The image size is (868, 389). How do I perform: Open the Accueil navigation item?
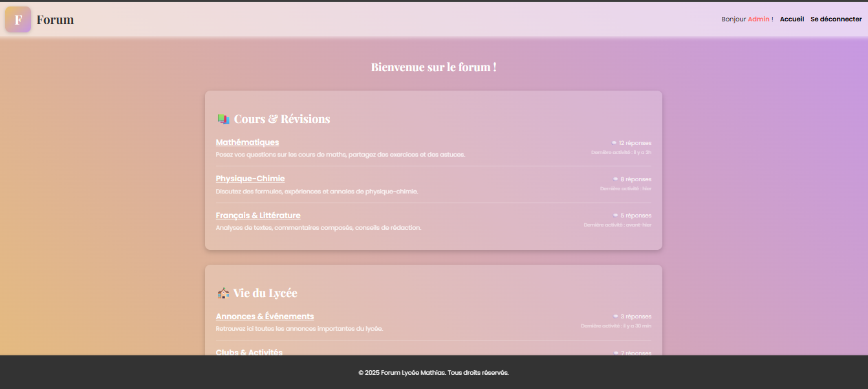click(x=792, y=19)
